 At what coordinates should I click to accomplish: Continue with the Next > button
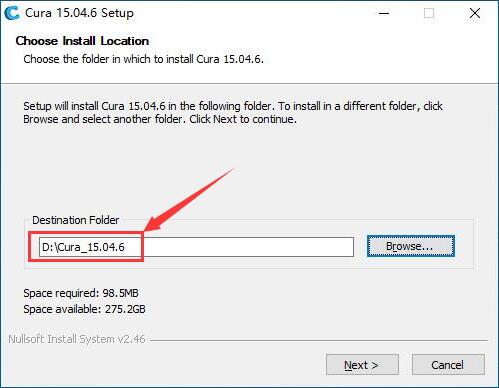point(362,365)
